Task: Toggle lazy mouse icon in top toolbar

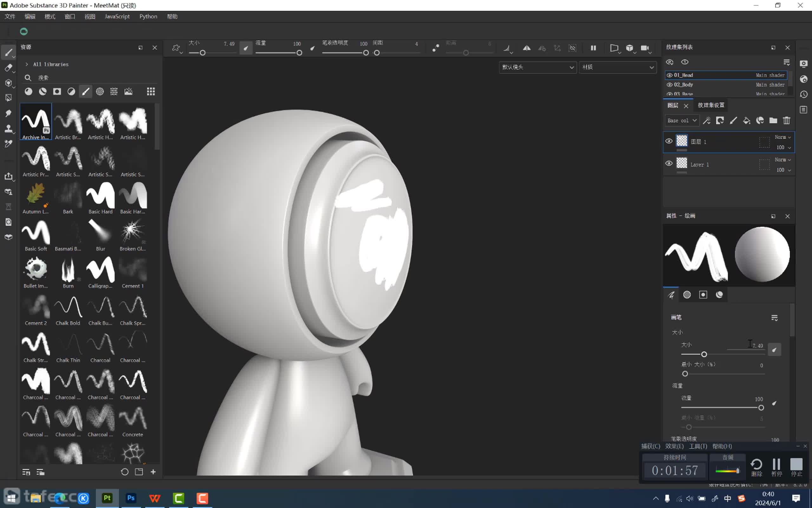Action: tap(435, 48)
